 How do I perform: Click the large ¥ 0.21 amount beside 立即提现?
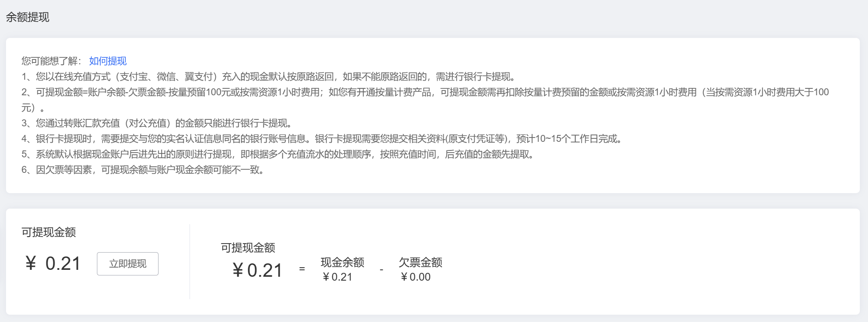(x=53, y=263)
